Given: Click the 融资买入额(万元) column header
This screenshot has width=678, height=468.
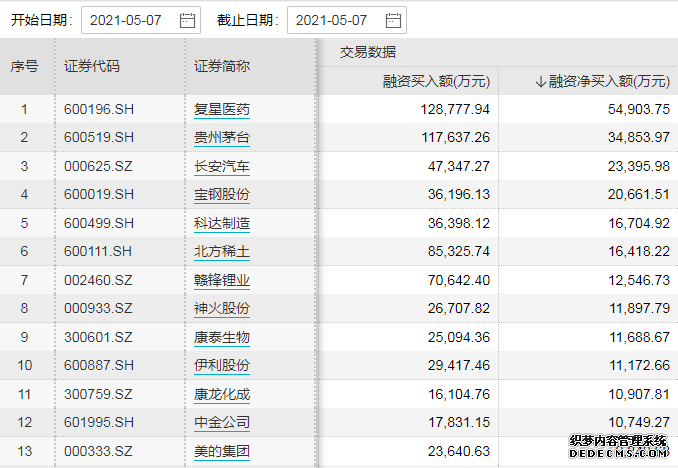Looking at the screenshot, I should tap(436, 81).
